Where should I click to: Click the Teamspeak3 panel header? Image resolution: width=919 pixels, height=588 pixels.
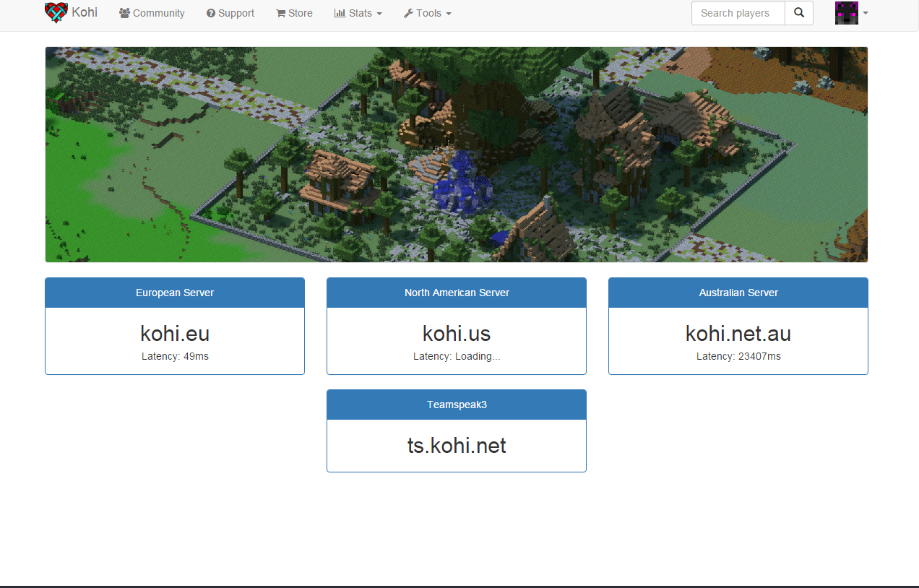tap(457, 405)
